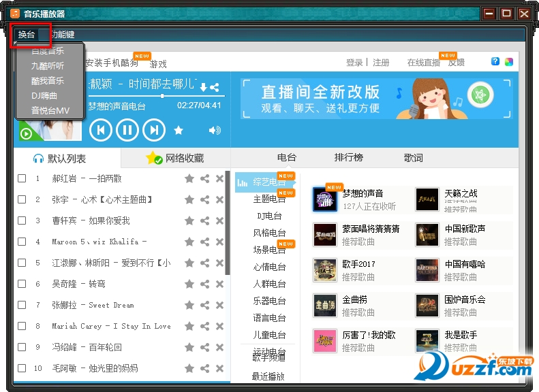Image resolution: width=539 pixels, height=392 pixels.
Task: Pause playback with the pause button
Action: (x=127, y=129)
